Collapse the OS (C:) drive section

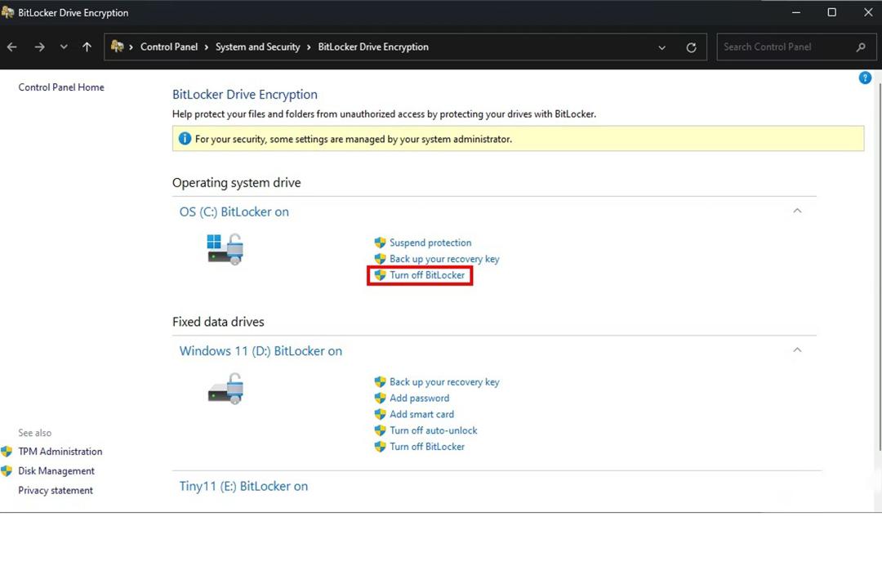point(797,211)
